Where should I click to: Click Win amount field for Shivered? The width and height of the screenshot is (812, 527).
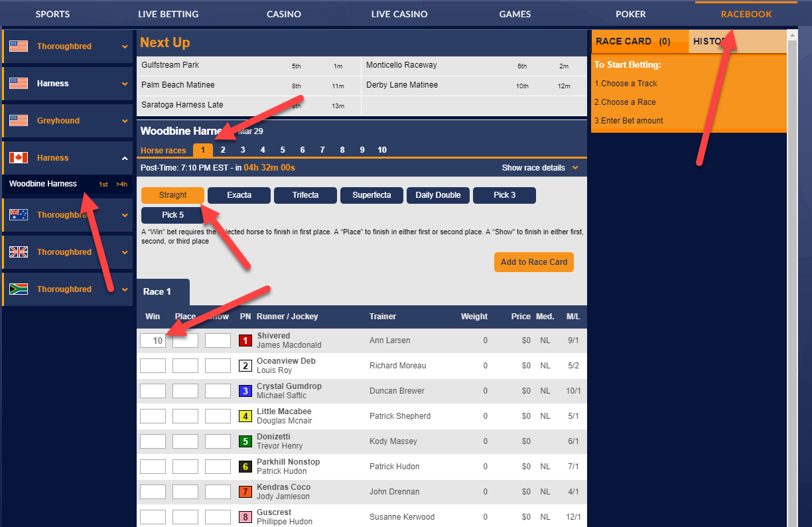(x=153, y=340)
